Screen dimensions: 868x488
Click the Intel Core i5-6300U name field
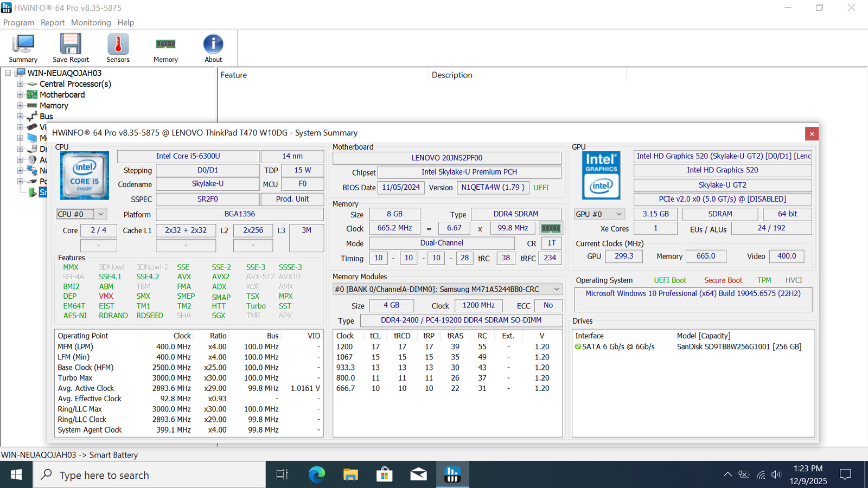(x=188, y=156)
